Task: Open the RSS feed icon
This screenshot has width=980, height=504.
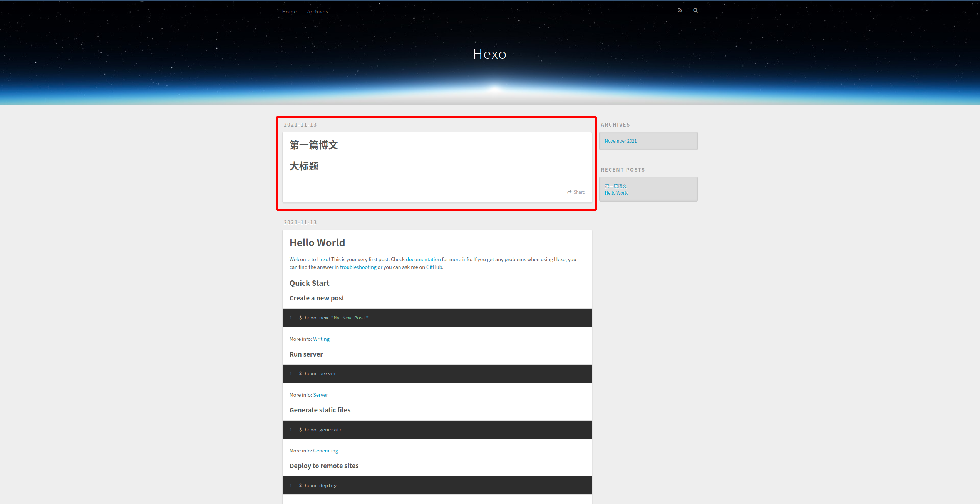Action: click(680, 10)
